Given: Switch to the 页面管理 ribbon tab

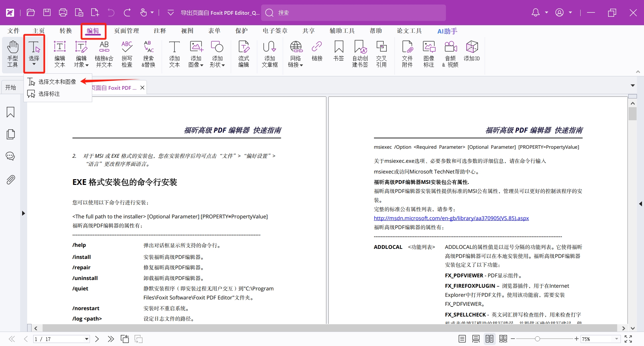Looking at the screenshot, I should click(126, 31).
